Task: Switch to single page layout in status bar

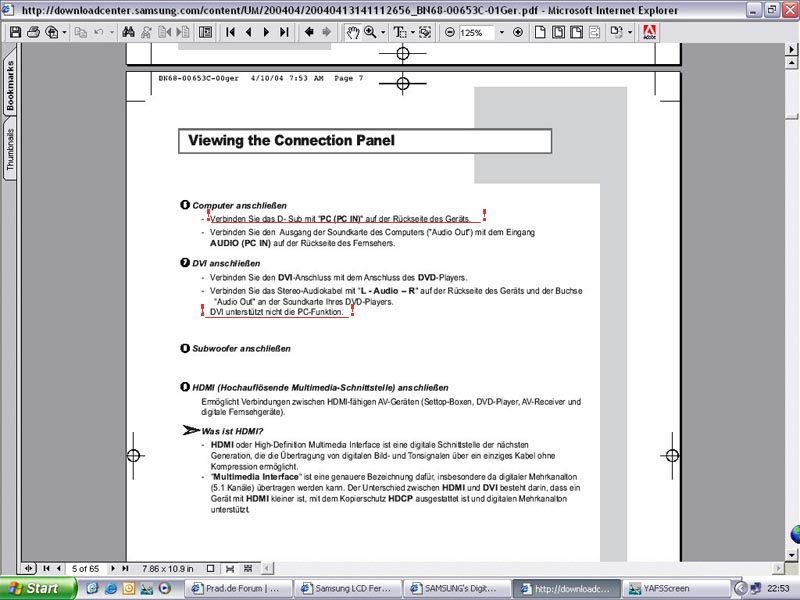Action: click(212, 568)
